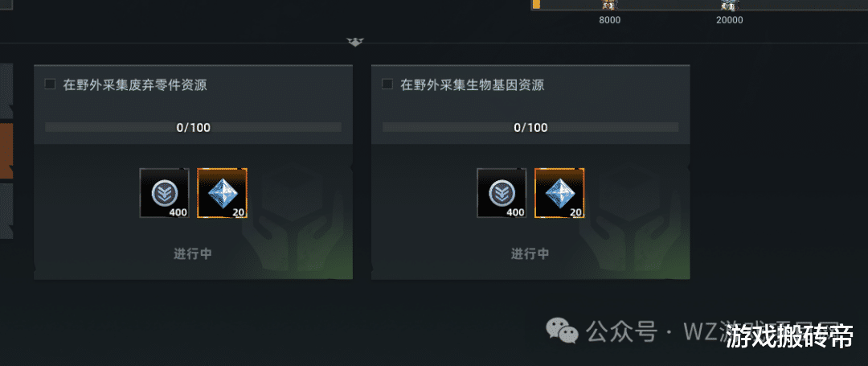Select the gray sidebar tab below the orange one
This screenshot has height=366, width=868.
(6, 211)
